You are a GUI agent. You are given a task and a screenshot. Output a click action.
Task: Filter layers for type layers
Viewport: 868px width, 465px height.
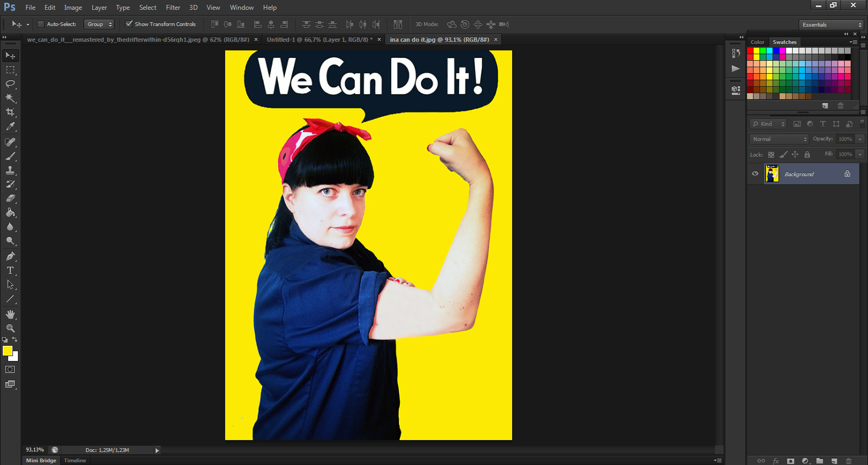tap(823, 124)
